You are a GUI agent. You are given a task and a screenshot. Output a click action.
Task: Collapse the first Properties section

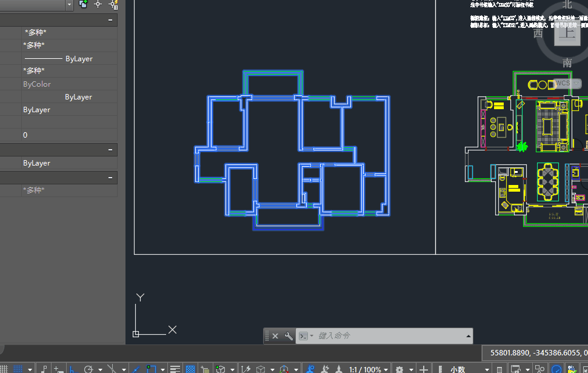click(110, 20)
